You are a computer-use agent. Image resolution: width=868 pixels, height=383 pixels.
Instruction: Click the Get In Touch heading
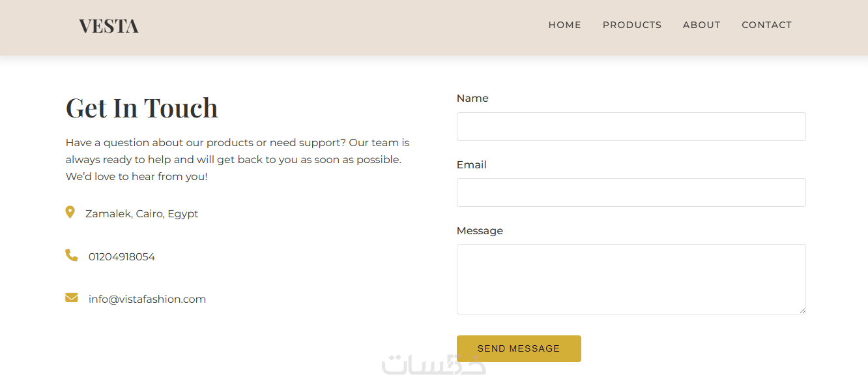pyautogui.click(x=142, y=108)
